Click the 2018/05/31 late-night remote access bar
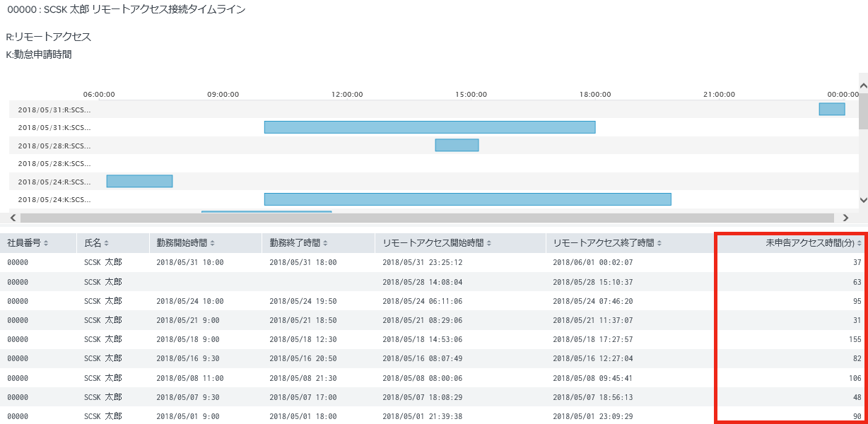Viewport: 868px width, 424px height. [x=831, y=109]
